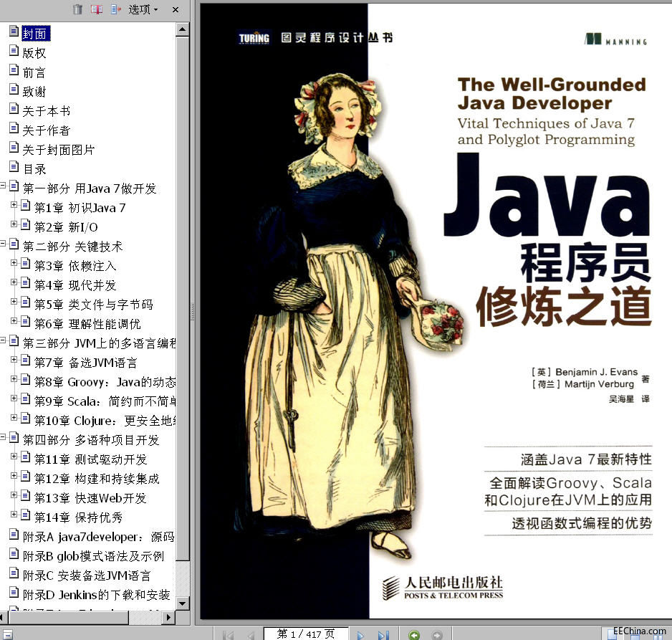
Task: Expand 第1章 初识Java 7
Action: point(14,205)
